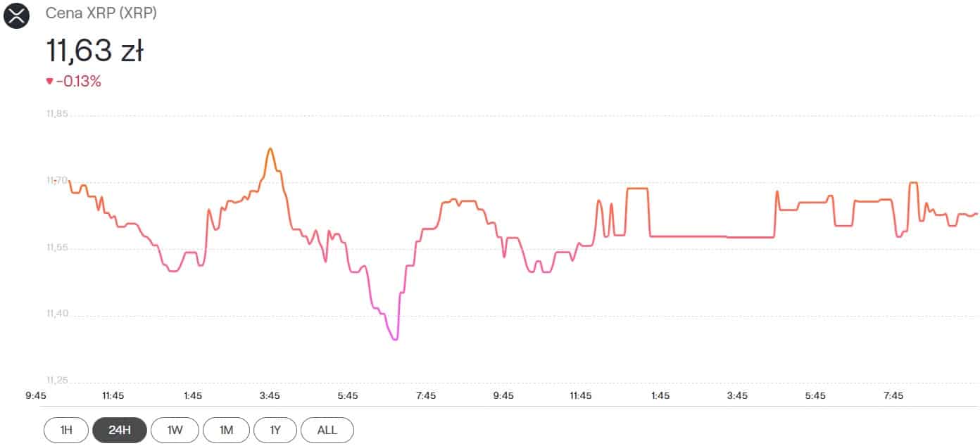Click the chart peak near 3:45

pos(270,148)
